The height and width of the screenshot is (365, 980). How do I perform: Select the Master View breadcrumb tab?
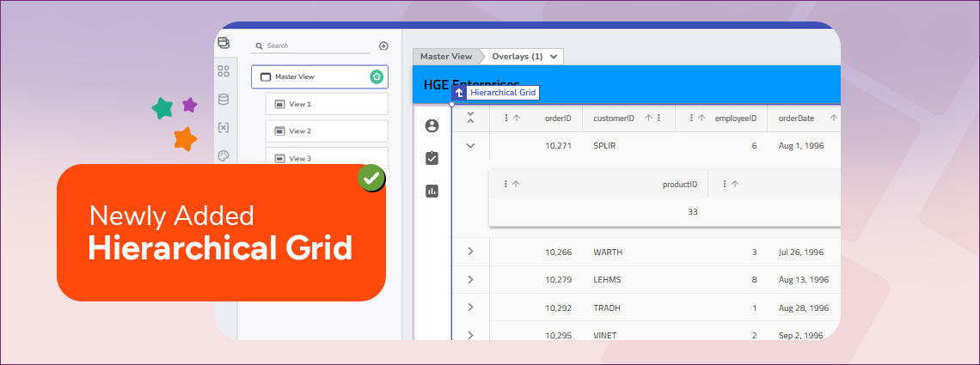[x=446, y=56]
